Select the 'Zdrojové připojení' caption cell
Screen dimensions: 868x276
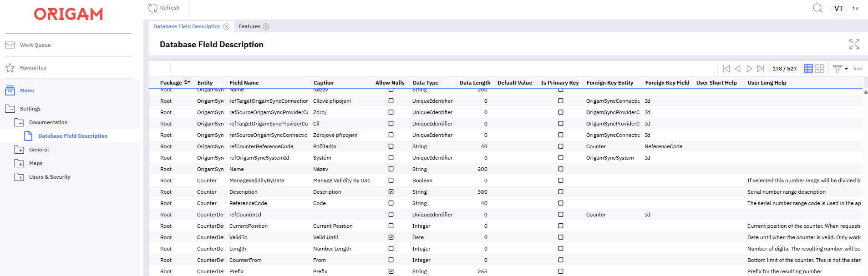[x=341, y=135]
